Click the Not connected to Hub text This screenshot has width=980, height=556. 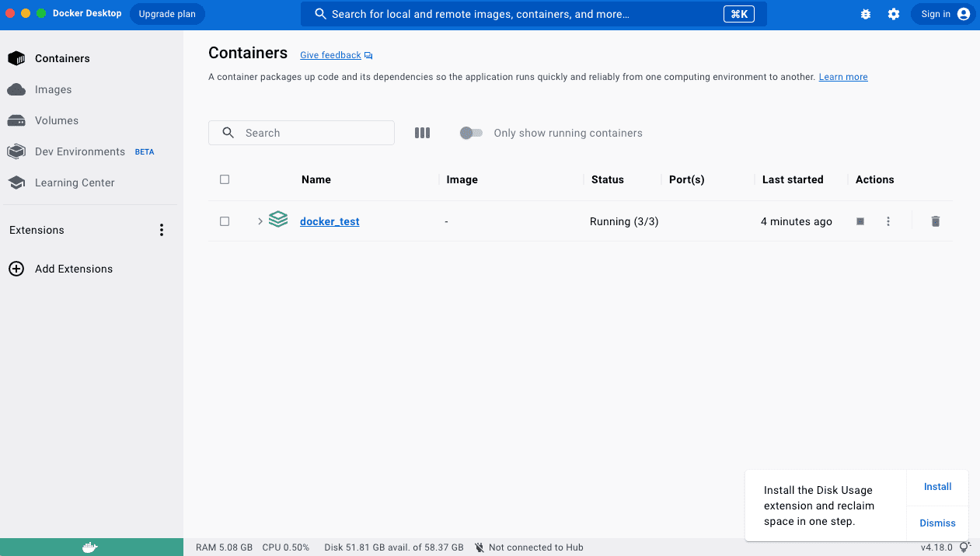click(x=536, y=547)
